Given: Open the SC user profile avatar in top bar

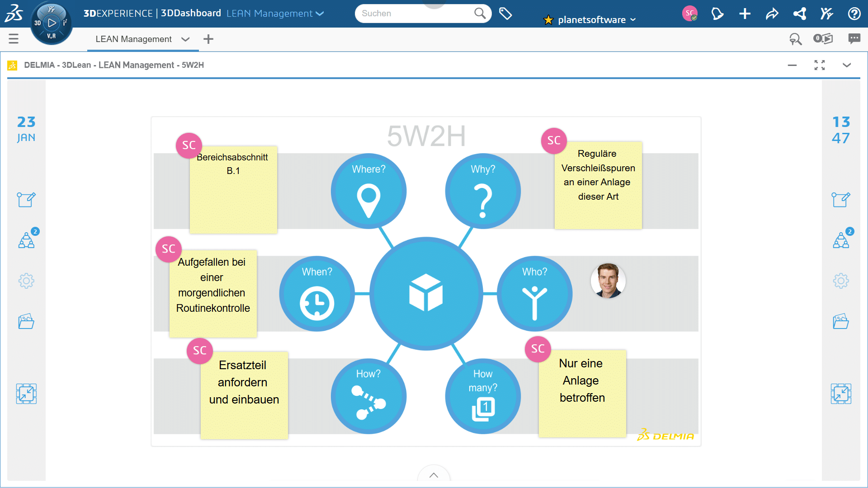Looking at the screenshot, I should (689, 14).
